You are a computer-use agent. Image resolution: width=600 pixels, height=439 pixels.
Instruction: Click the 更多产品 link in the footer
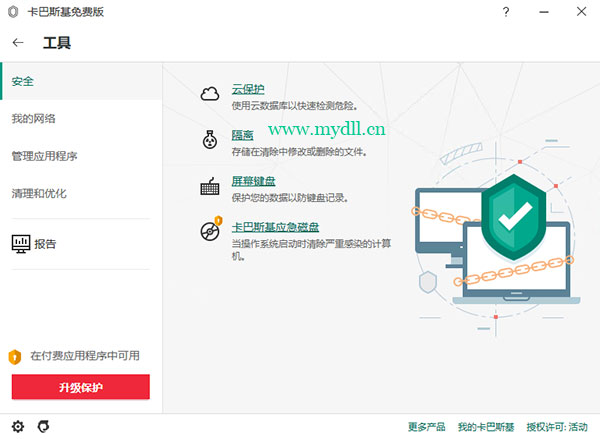[x=427, y=427]
